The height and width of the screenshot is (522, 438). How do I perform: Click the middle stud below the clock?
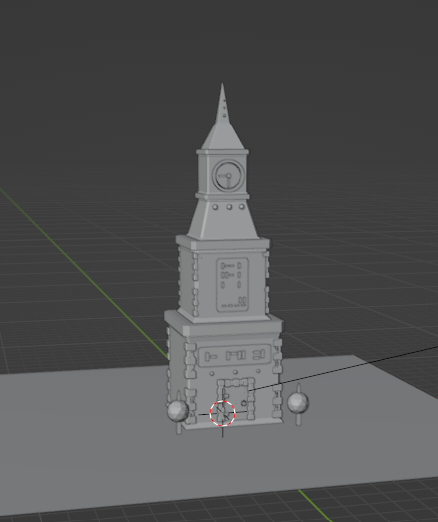tap(229, 207)
